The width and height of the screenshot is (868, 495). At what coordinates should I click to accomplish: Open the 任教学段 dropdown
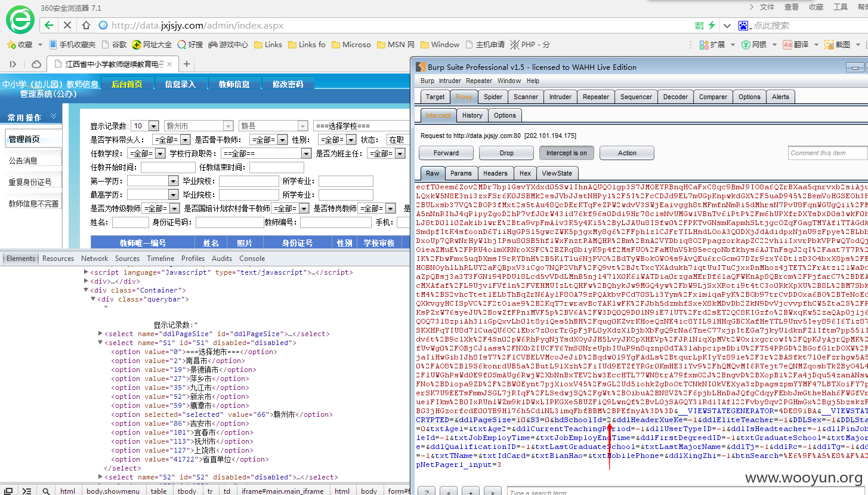[146, 153]
